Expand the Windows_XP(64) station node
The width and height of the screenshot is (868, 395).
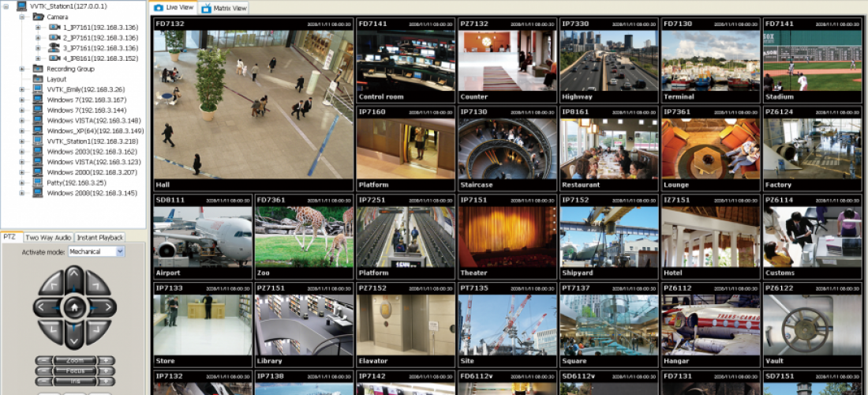[22, 130]
